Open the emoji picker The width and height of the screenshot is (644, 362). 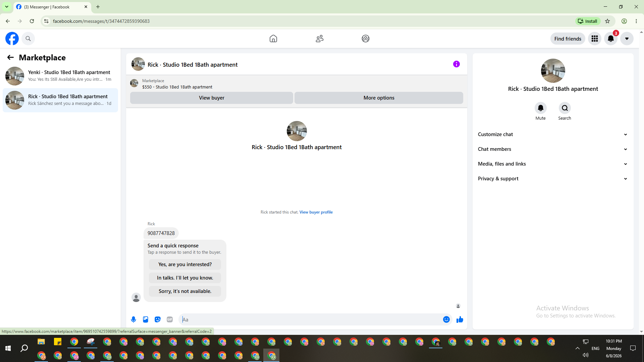[446, 319]
